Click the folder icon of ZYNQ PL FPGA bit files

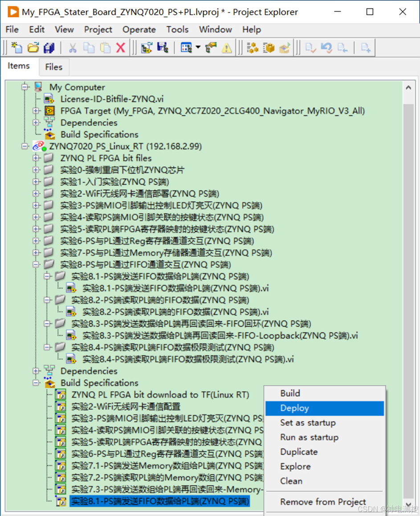[49, 158]
